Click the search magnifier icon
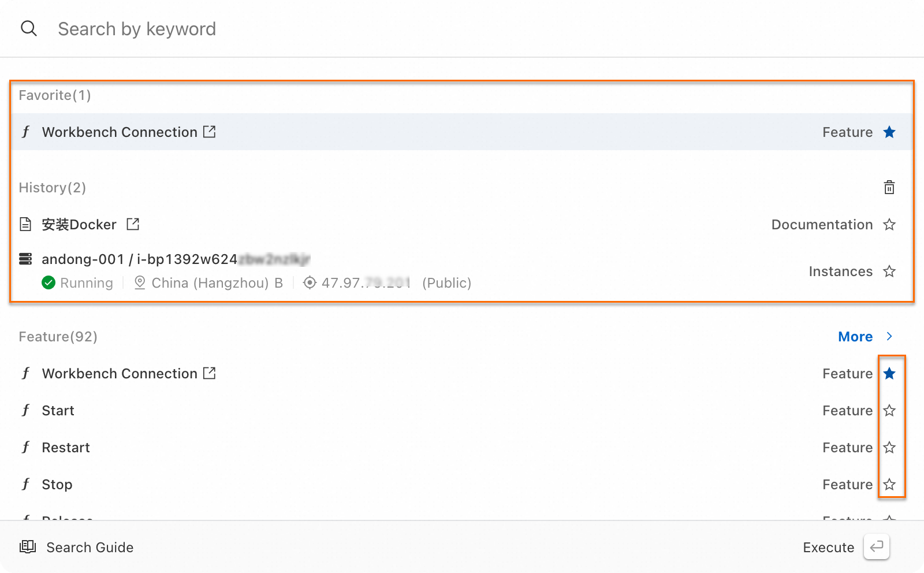Image resolution: width=924 pixels, height=573 pixels. click(29, 28)
